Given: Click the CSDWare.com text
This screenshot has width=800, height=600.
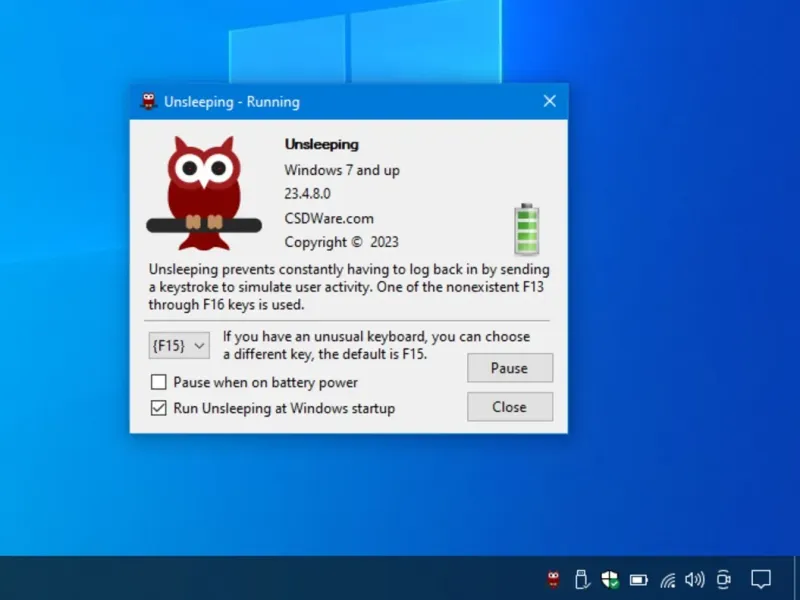Looking at the screenshot, I should pyautogui.click(x=329, y=218).
